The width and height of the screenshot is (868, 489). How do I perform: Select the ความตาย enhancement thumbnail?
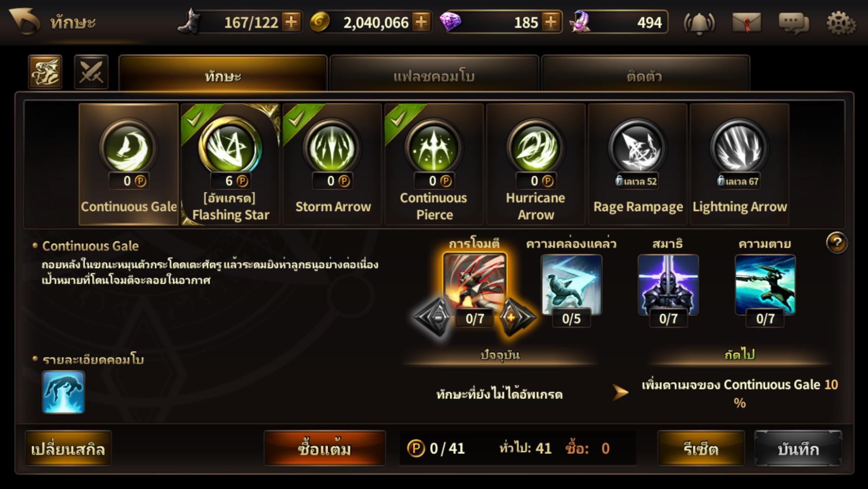pyautogui.click(x=765, y=284)
